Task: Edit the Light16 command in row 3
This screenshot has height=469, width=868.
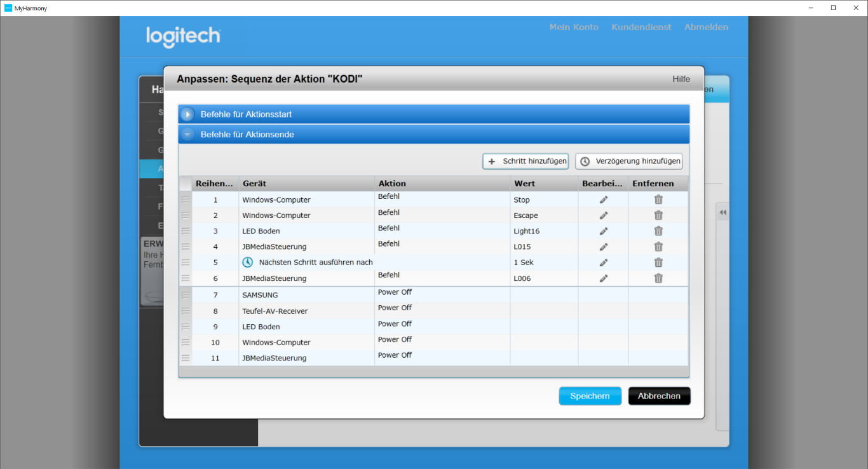Action: click(604, 231)
